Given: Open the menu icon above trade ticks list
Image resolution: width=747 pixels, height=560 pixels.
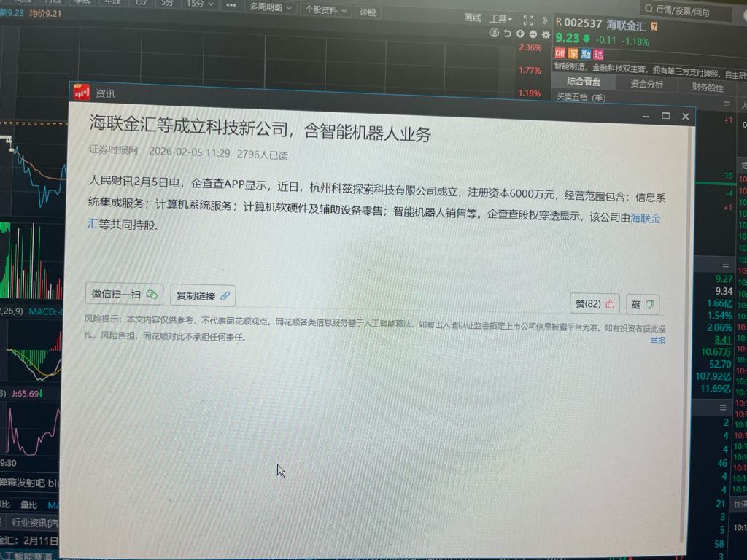Looking at the screenshot, I should pyautogui.click(x=723, y=408).
